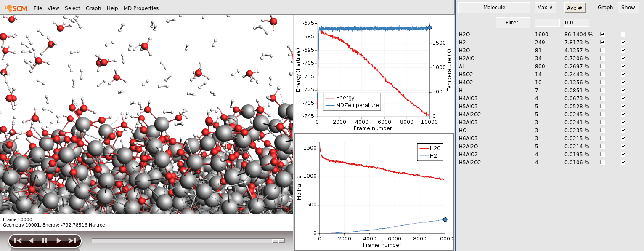Uncheck the Show checkbox for H5Al2O2
The image size is (644, 251).
point(623,163)
